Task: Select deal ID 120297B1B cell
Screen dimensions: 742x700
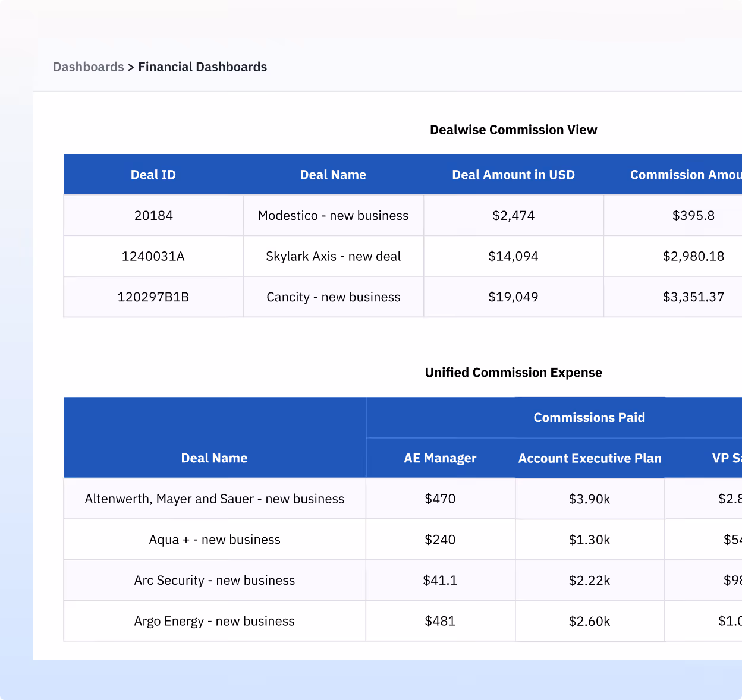Action: click(153, 297)
